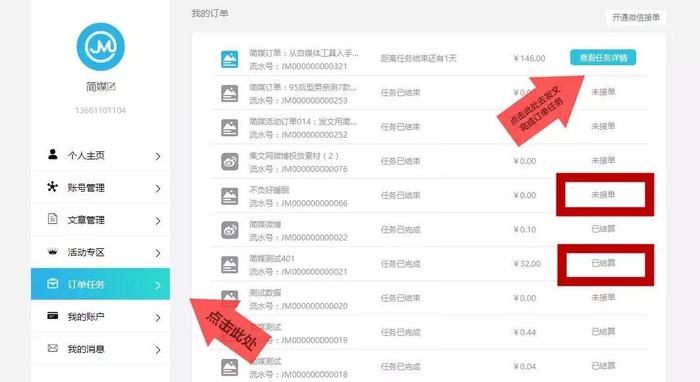Viewport: 700px width, 382px height.
Task: Click the crown icon for 活动专区
Action: (x=53, y=252)
